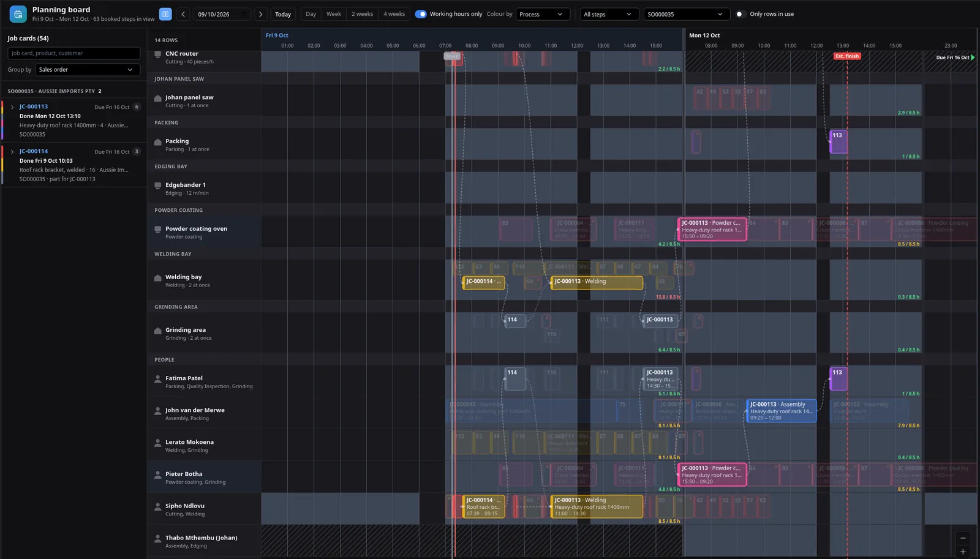The image size is (980, 559).
Task: Click the Johan panel saw workstation icon
Action: (157, 99)
